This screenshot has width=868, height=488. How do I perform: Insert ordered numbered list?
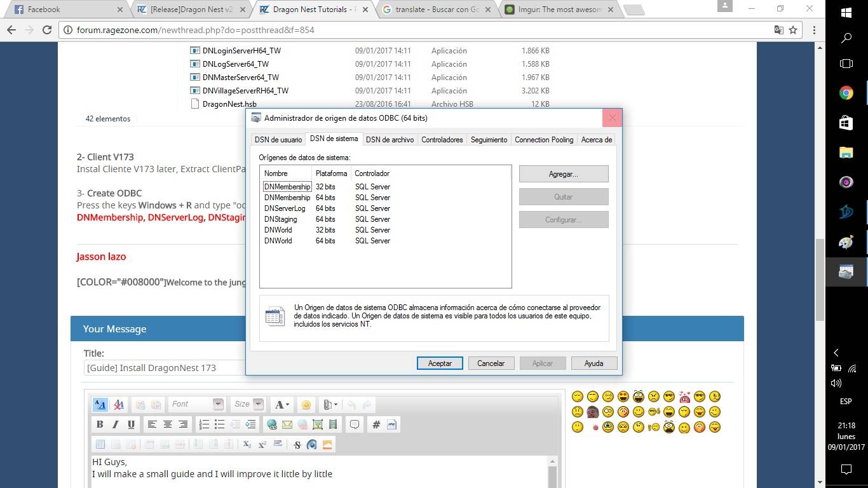coord(204,424)
